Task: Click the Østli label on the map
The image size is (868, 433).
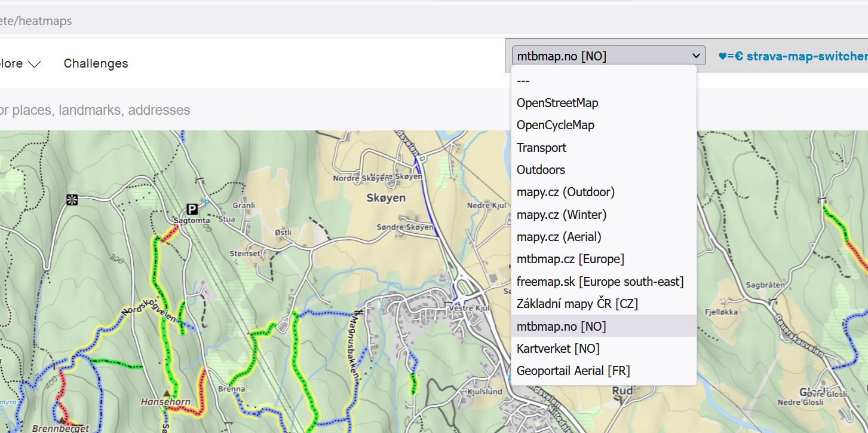Action: coord(283,231)
